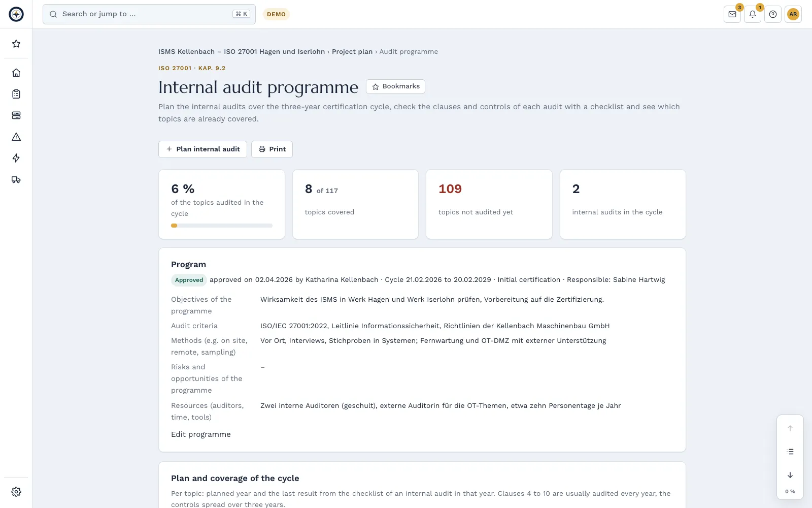Open the lightning bolt sidebar icon
This screenshot has height=508, width=812.
tap(16, 158)
